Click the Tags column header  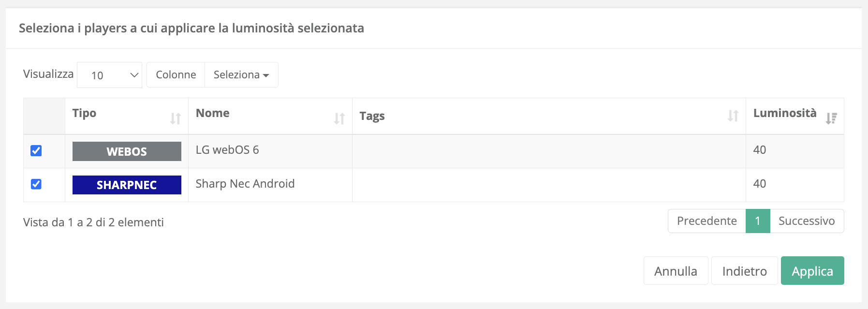click(372, 116)
